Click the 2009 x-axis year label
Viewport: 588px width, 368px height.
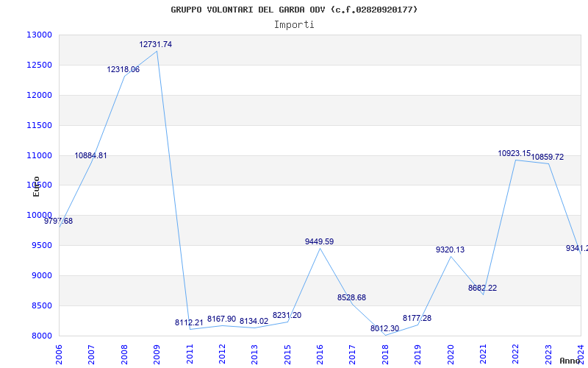click(x=157, y=354)
